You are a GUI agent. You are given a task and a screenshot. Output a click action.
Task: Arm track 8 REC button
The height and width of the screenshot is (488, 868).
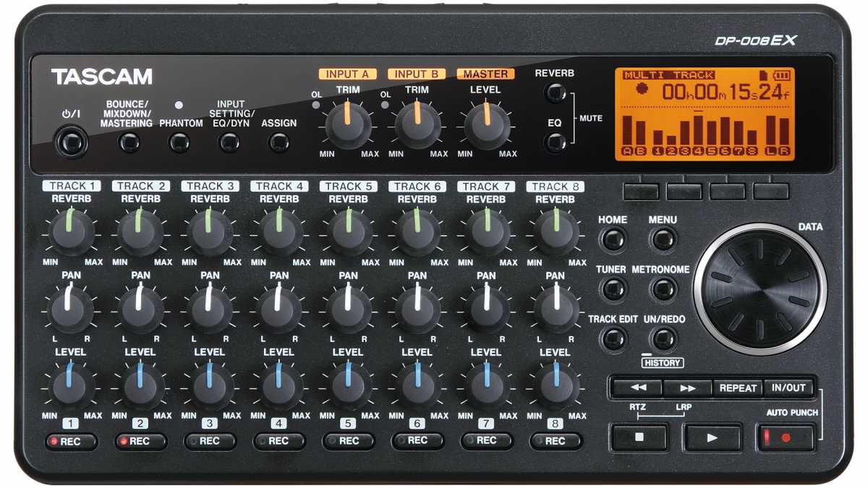coord(556,441)
